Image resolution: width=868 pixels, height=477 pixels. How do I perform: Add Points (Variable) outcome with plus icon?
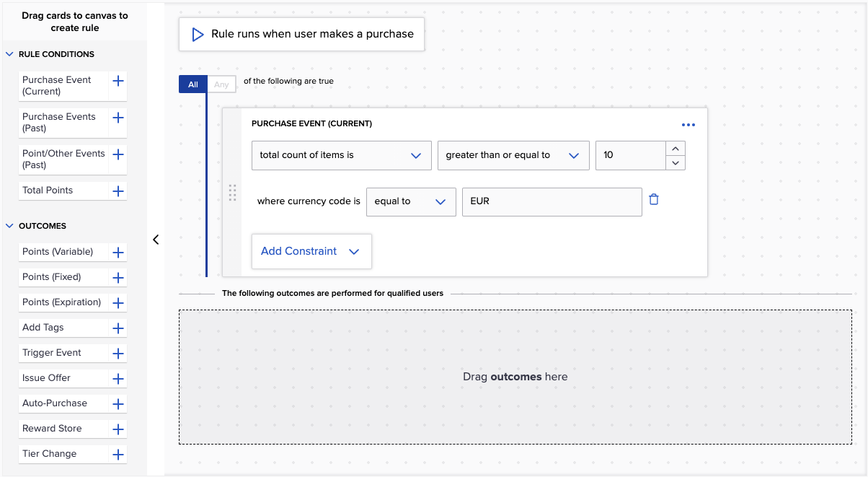(118, 253)
